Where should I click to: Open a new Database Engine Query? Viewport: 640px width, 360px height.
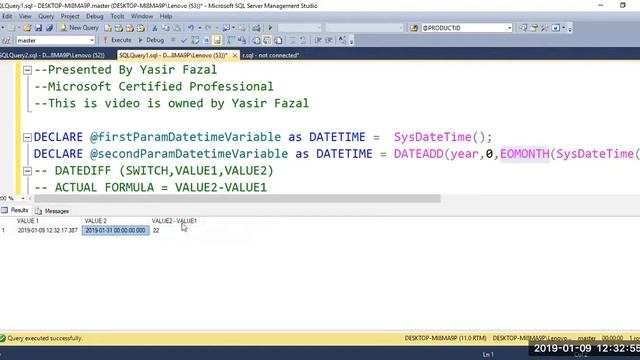pos(108,28)
